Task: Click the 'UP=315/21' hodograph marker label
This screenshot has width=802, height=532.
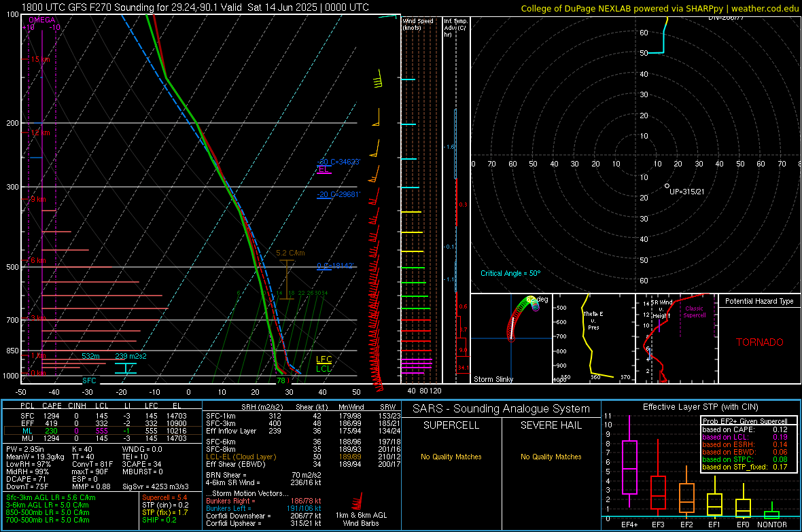Action: click(687, 192)
